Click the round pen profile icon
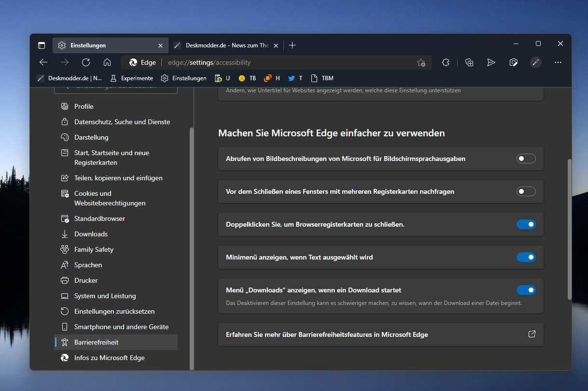 535,62
